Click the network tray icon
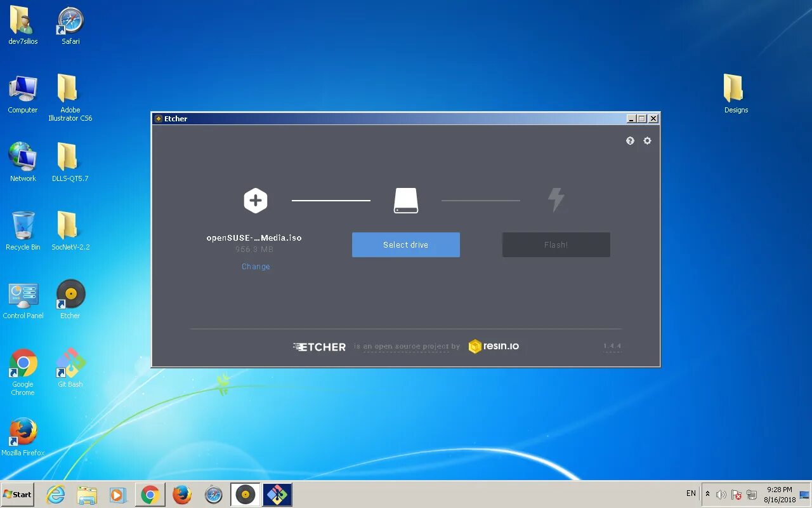Viewport: 812px width, 508px height. 752,495
